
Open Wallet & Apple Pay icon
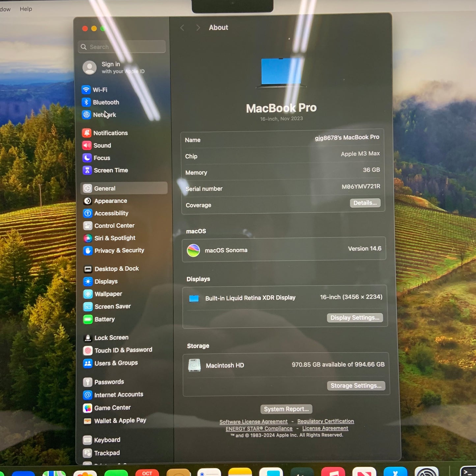[x=87, y=421]
